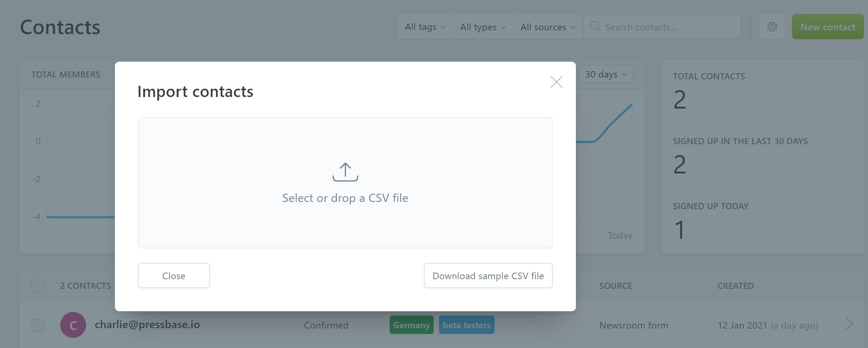
Task: Click the search magnifier icon
Action: coord(595,27)
